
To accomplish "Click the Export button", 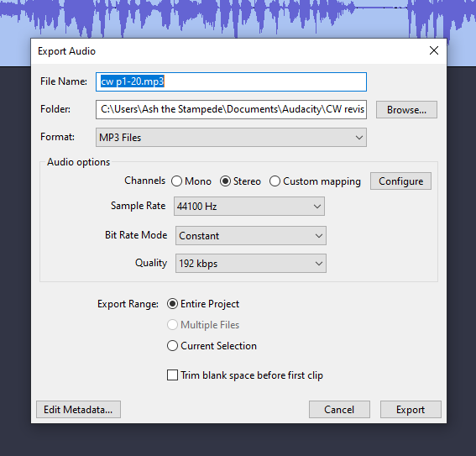I will click(x=411, y=410).
